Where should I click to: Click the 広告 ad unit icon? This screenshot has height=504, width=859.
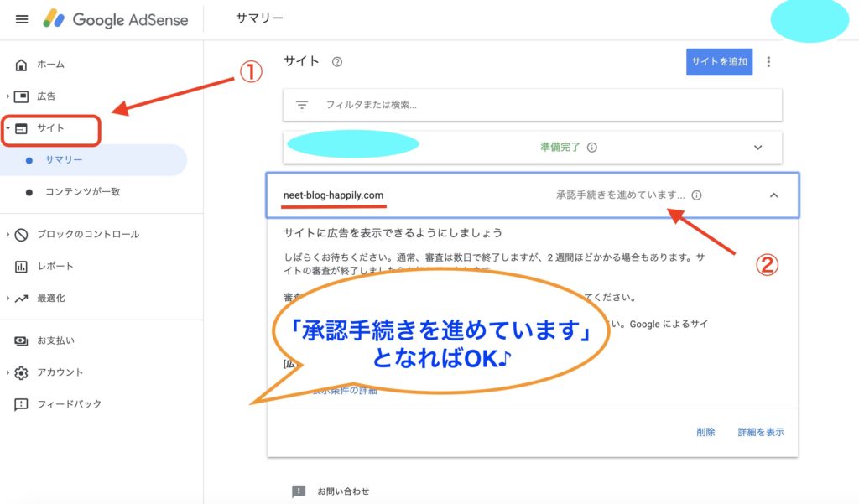click(x=21, y=97)
